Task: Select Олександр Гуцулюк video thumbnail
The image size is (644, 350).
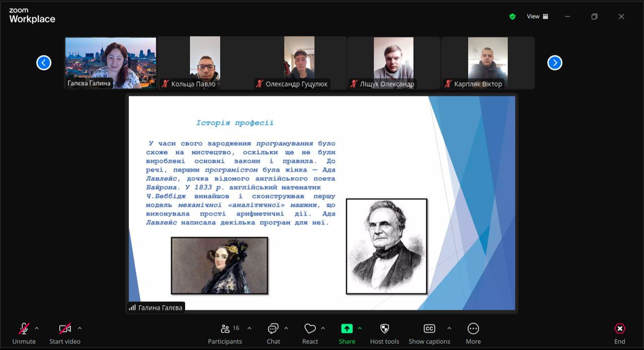Action: pyautogui.click(x=299, y=63)
